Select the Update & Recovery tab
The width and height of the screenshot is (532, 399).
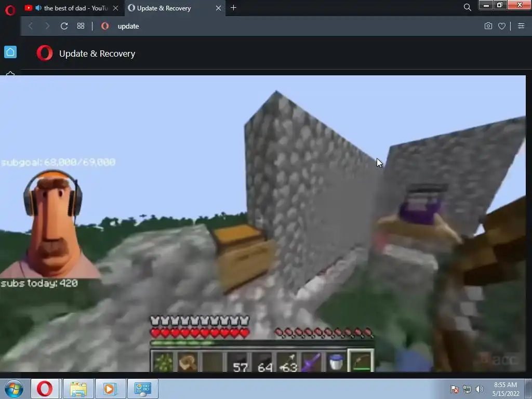point(164,8)
